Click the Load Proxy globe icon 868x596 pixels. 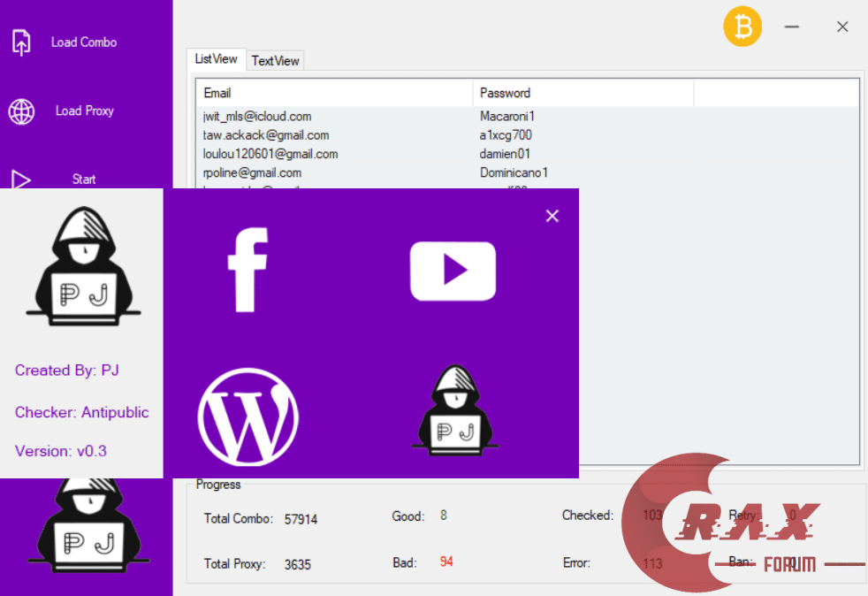[x=21, y=111]
